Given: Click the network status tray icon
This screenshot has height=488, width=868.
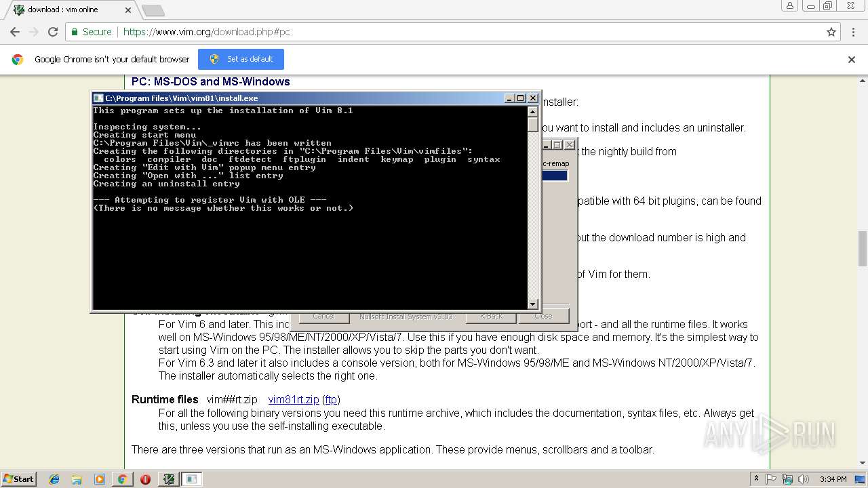Looking at the screenshot, I should coord(787,479).
